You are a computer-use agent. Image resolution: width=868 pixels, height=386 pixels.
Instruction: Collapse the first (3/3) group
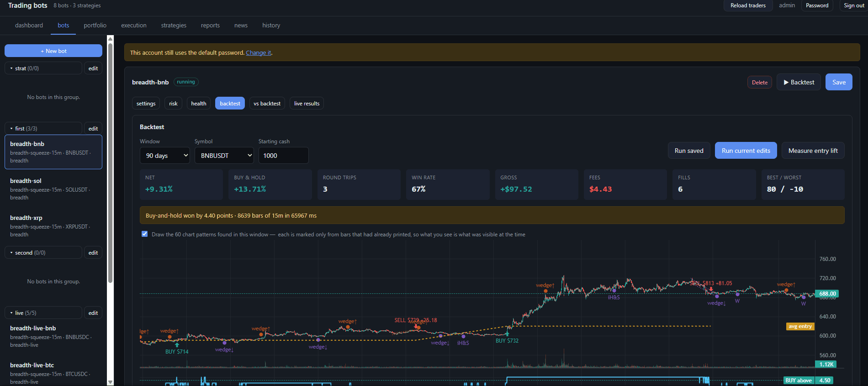43,128
